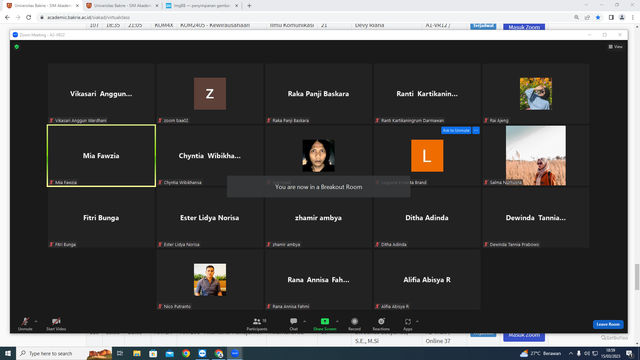The width and height of the screenshot is (640, 360).
Task: Open the taskbar volume control
Action: coord(587,353)
